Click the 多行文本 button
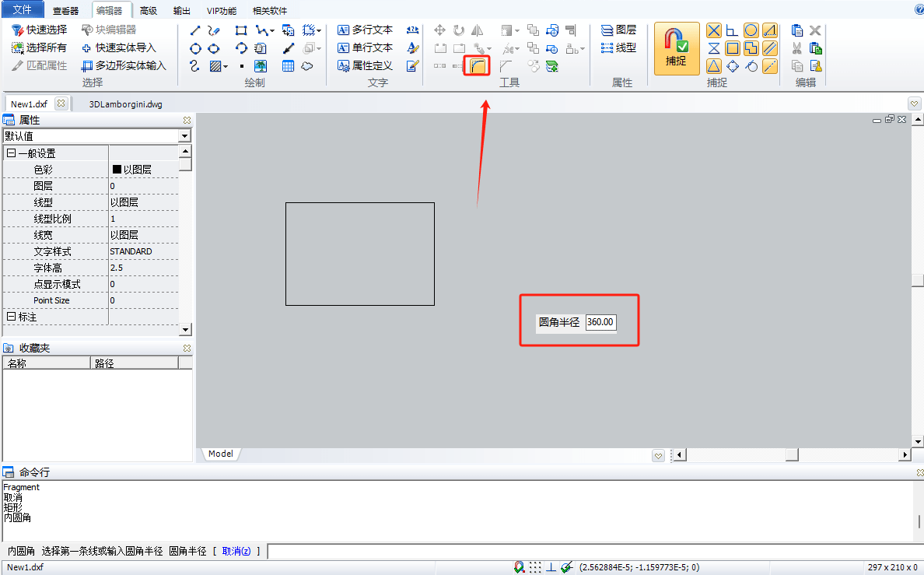This screenshot has width=924, height=575. (366, 30)
